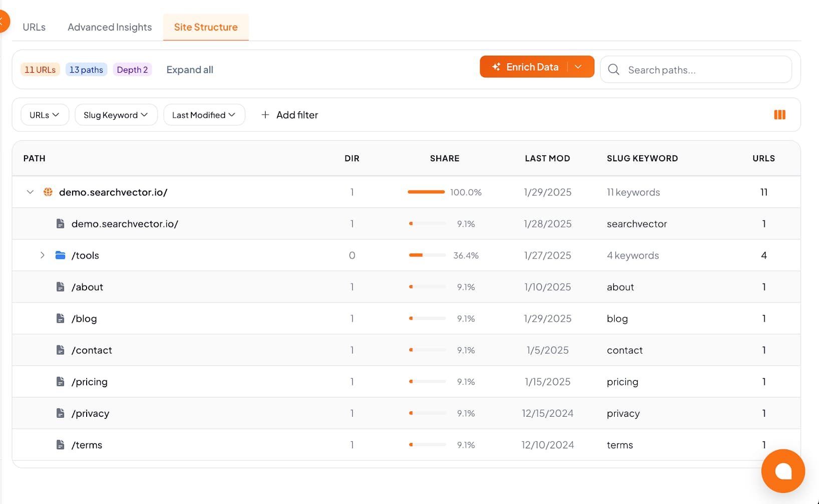Click the file icon next to /terms
Viewport: 819px width, 504px height.
60,444
